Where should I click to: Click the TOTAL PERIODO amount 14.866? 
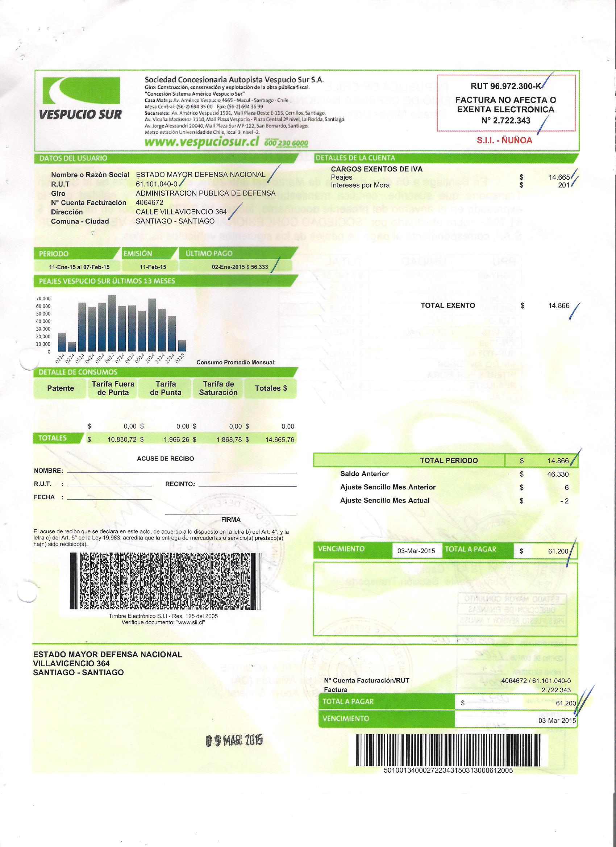click(x=558, y=461)
